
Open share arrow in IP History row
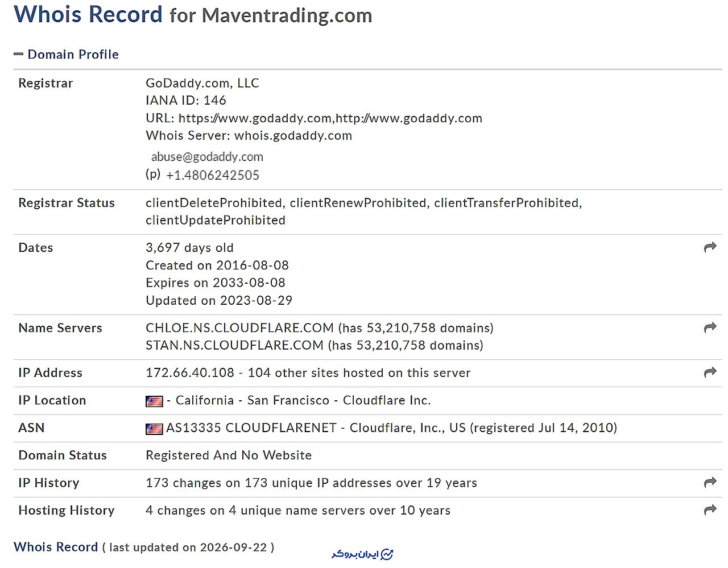click(x=710, y=483)
